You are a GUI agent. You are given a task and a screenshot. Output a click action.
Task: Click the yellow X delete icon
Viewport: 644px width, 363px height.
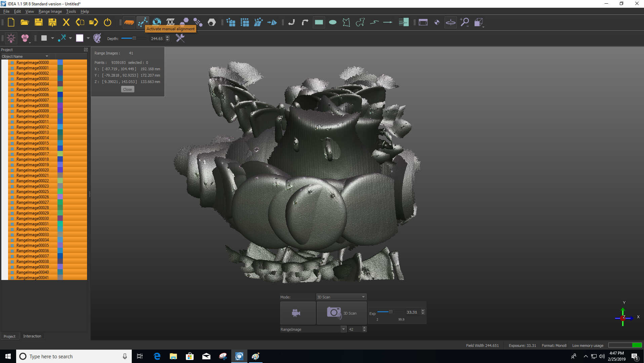[x=66, y=23]
